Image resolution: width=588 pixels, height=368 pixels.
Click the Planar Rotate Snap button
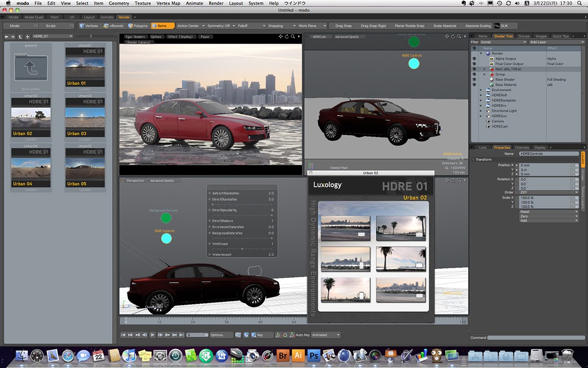(x=409, y=26)
